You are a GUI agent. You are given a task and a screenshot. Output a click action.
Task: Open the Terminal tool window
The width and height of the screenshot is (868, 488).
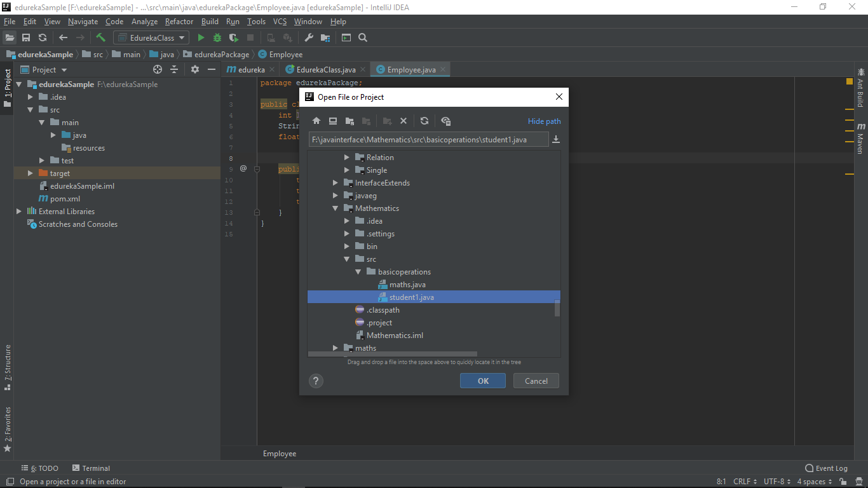[x=91, y=468]
